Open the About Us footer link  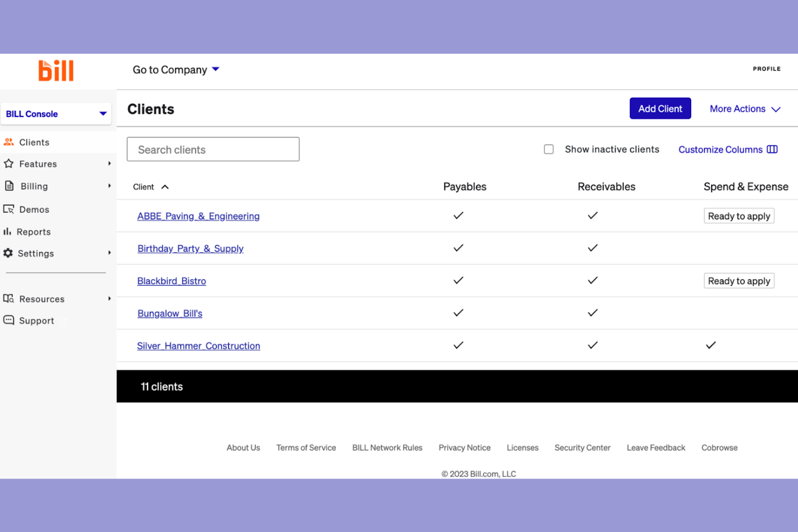click(243, 447)
